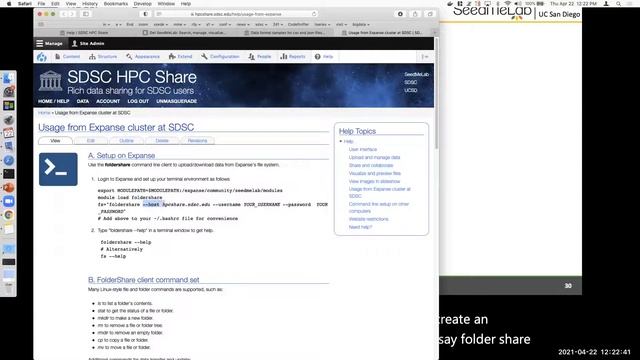Viewport: 640px width, 360px height.
Task: Show Safari tab overview
Action: tap(430, 14)
